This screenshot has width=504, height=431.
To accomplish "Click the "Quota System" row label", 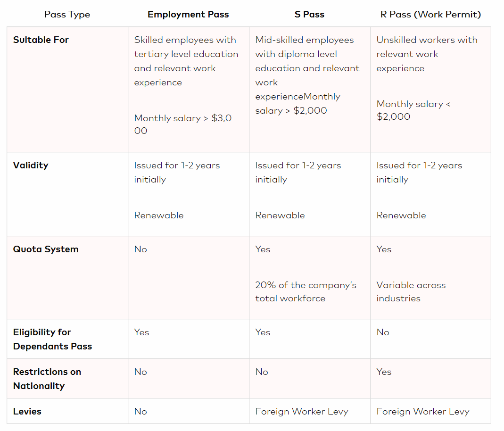I will coord(46,249).
